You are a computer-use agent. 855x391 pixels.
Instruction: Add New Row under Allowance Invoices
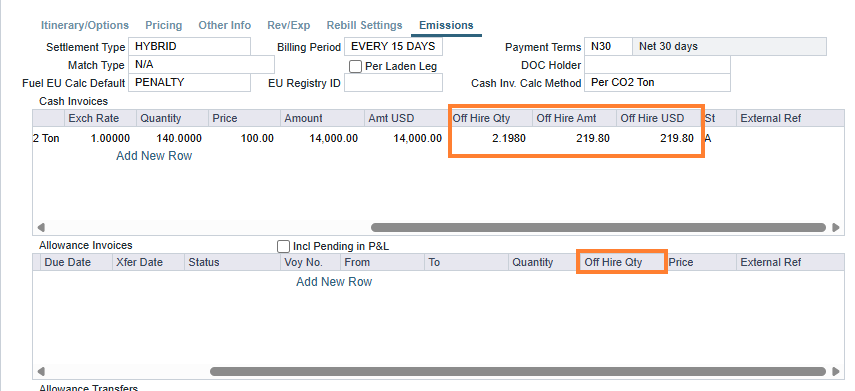(334, 282)
